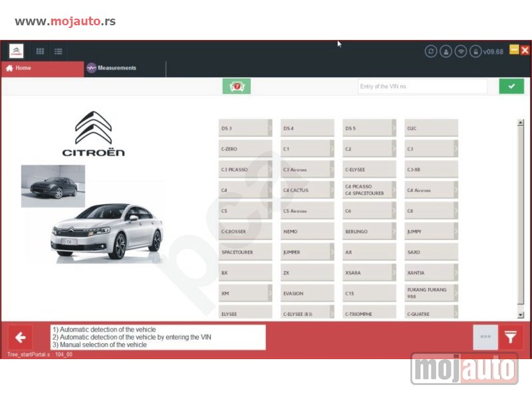Select the SPACETOURER vehicle button

[x=245, y=252]
